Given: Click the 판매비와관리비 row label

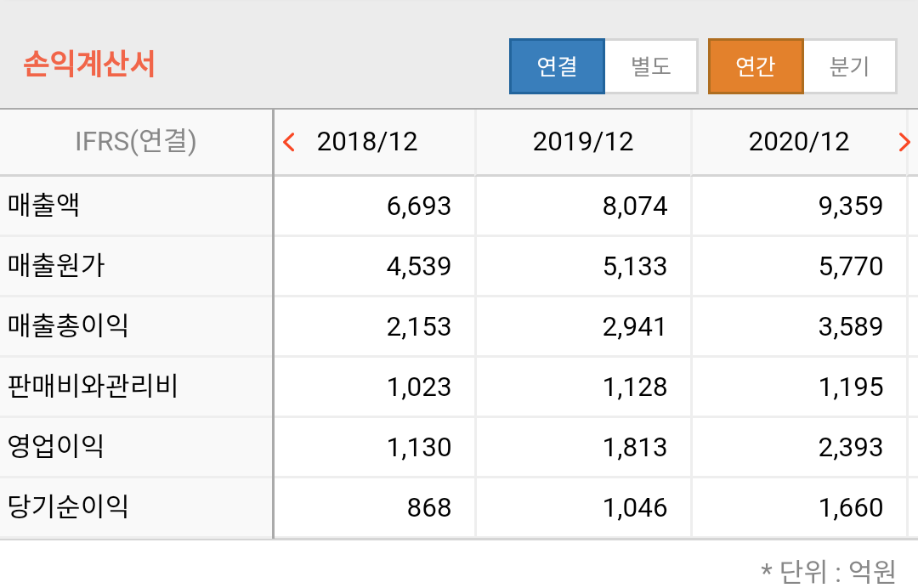Looking at the screenshot, I should [x=93, y=386].
